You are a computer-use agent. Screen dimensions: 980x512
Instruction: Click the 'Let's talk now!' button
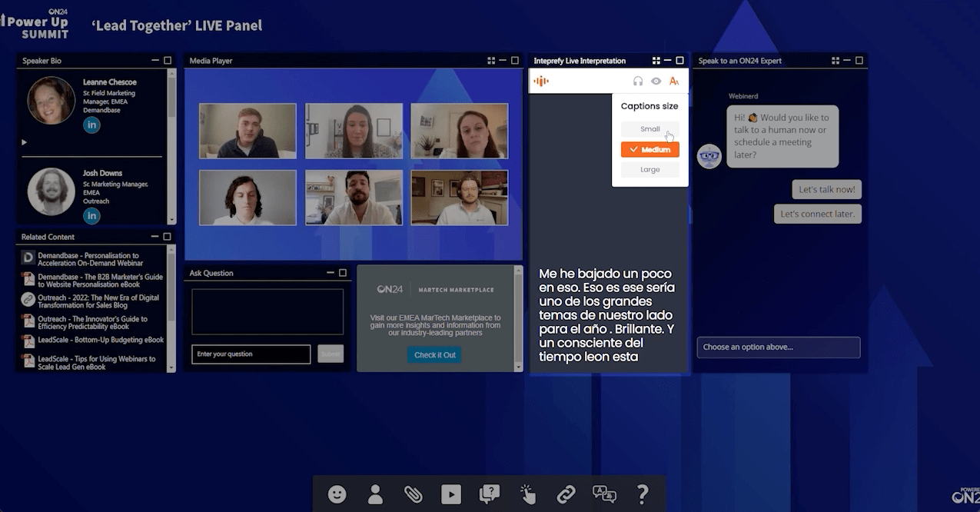click(x=826, y=189)
